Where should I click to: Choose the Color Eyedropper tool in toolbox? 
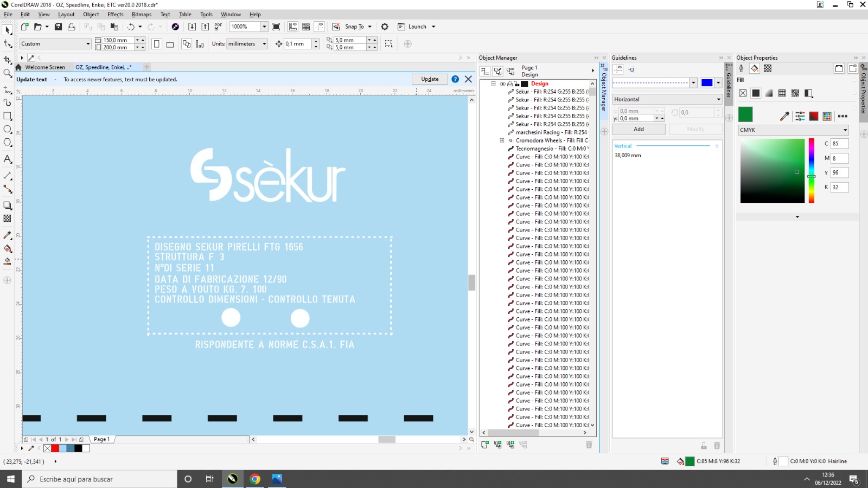pyautogui.click(x=8, y=235)
